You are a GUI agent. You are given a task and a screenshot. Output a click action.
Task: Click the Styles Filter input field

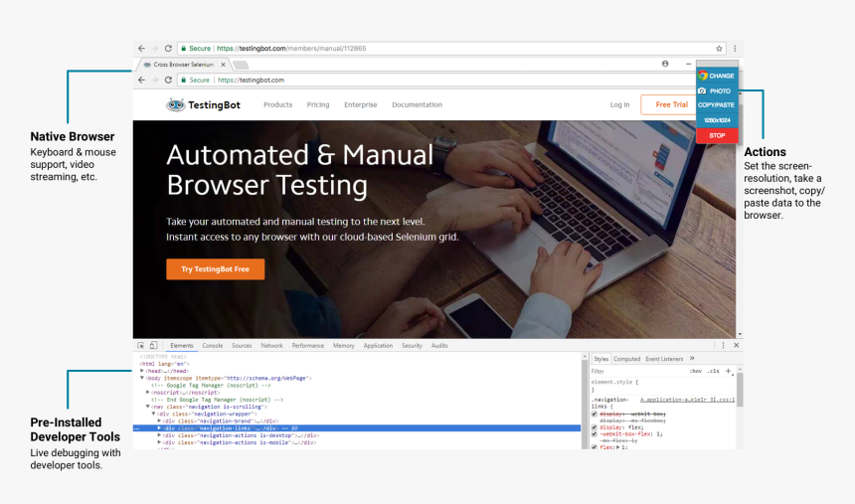(x=638, y=371)
